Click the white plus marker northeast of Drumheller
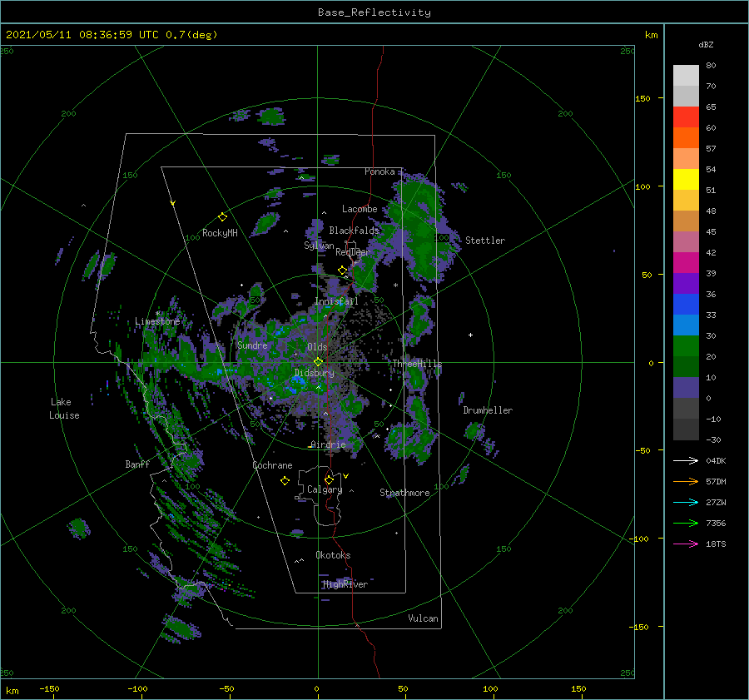This screenshot has width=749, height=700. (x=470, y=335)
